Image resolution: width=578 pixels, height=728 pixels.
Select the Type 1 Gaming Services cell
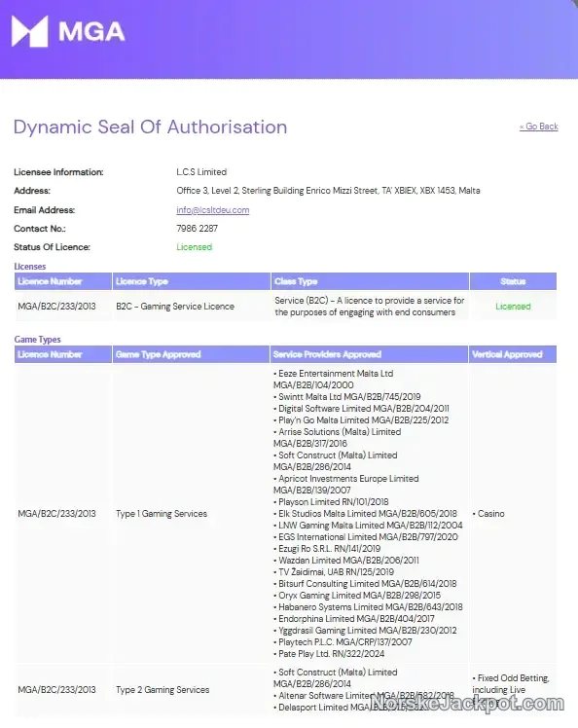tap(162, 514)
